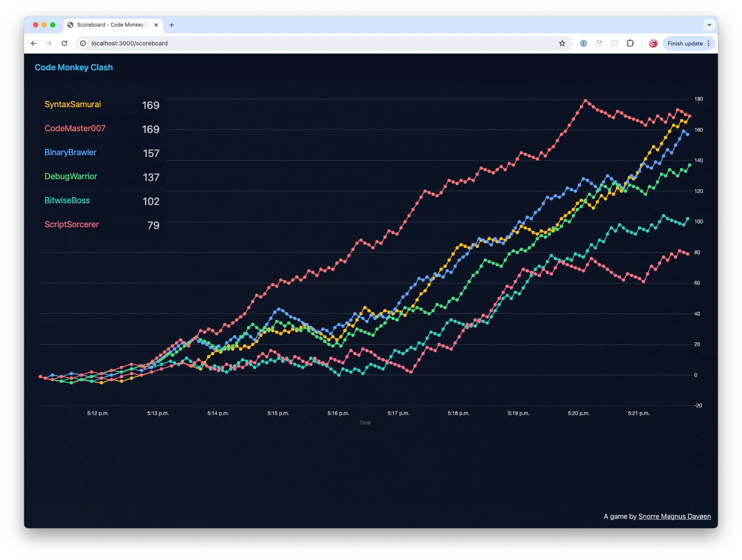Screen dimensions: 742x560
Task: Click the CodeMaster007 leaderboard entry
Action: pyautogui.click(x=75, y=129)
